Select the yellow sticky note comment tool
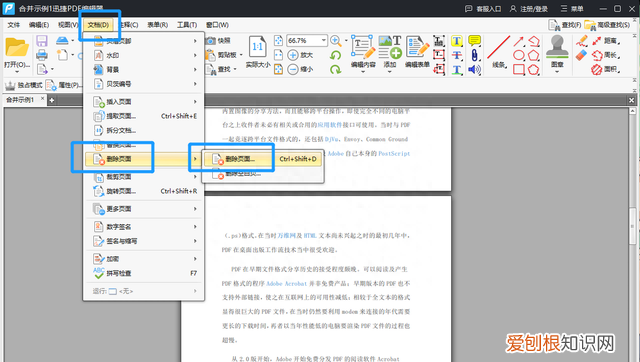 pyautogui.click(x=474, y=41)
